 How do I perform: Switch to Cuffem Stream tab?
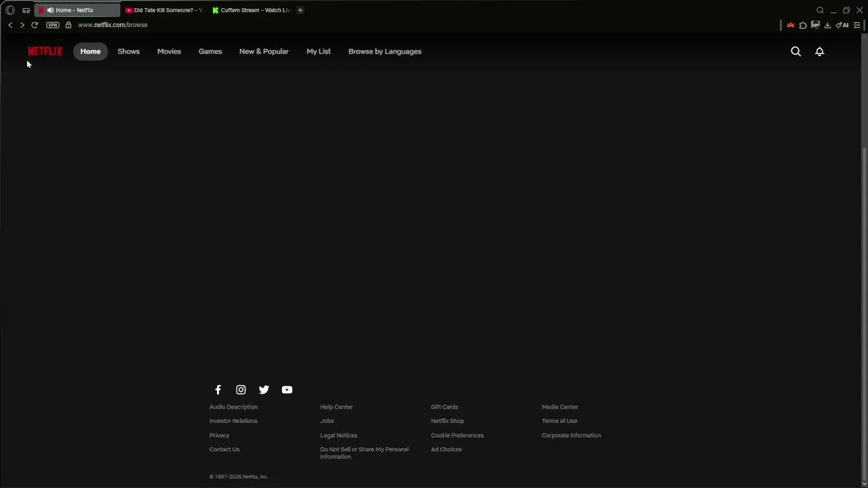(251, 10)
